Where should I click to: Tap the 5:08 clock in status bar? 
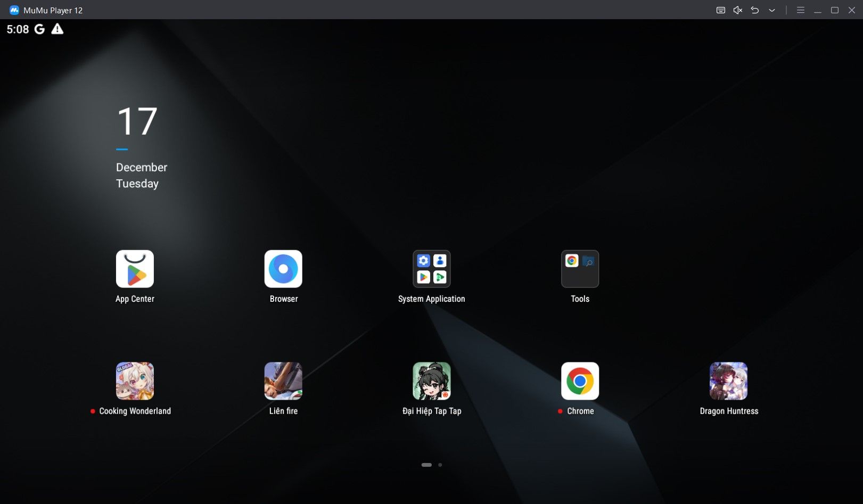coord(18,29)
